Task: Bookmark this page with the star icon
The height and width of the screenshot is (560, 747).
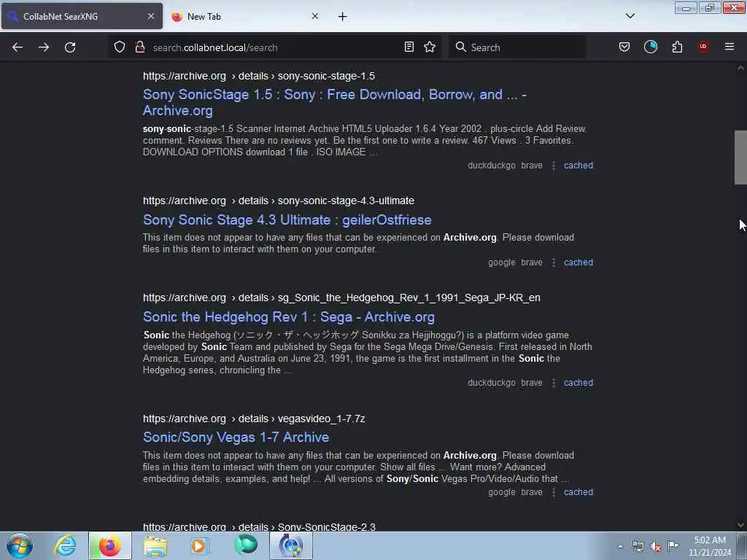Action: coord(430,47)
